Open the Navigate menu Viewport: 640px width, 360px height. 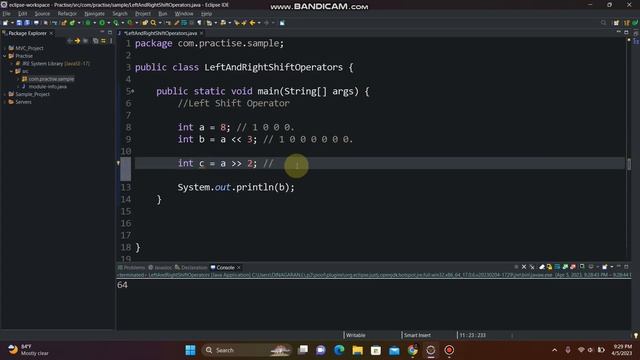94,13
